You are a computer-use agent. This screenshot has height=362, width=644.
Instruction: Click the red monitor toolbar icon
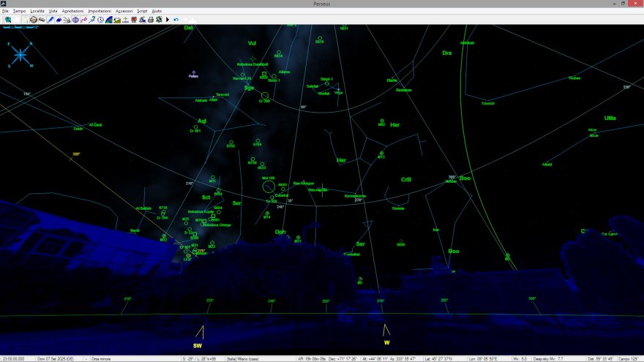[x=133, y=20]
